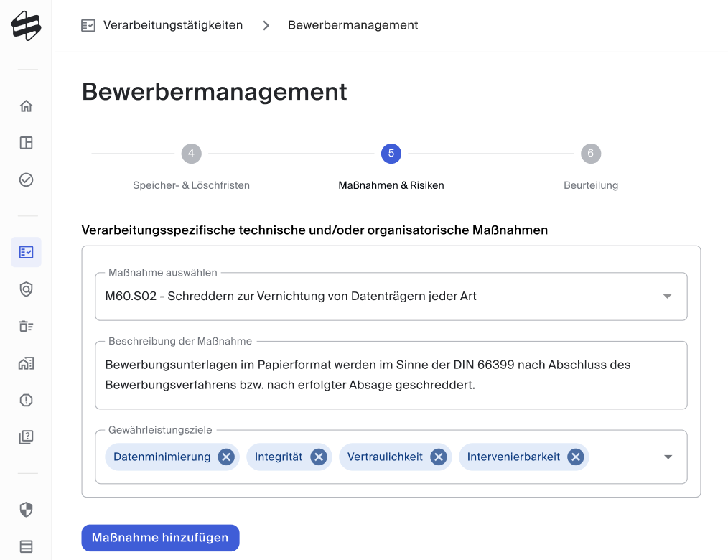Screen dimensions: 728x560
Task: Select Maßnahmen & Risiken step label
Action: point(391,185)
